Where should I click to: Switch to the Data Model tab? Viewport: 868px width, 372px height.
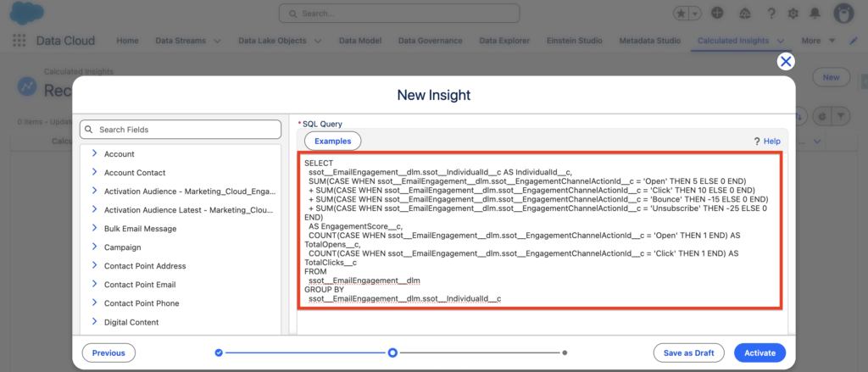(359, 41)
